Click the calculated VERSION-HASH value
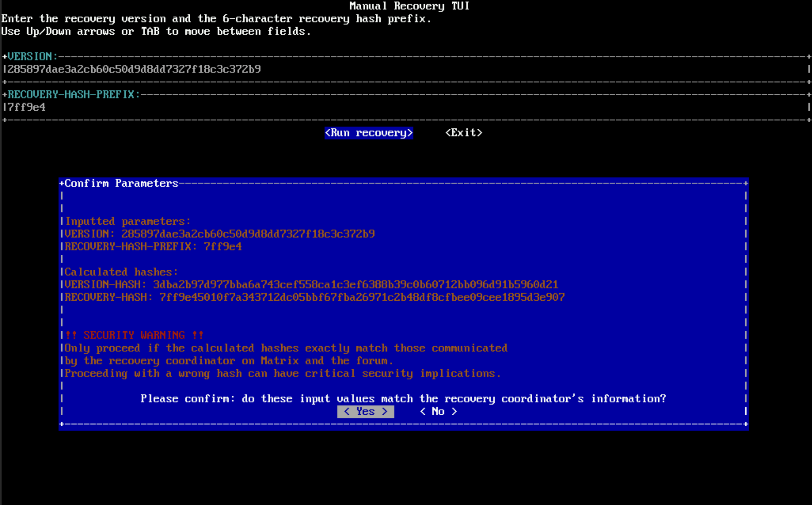The height and width of the screenshot is (505, 812). click(355, 285)
